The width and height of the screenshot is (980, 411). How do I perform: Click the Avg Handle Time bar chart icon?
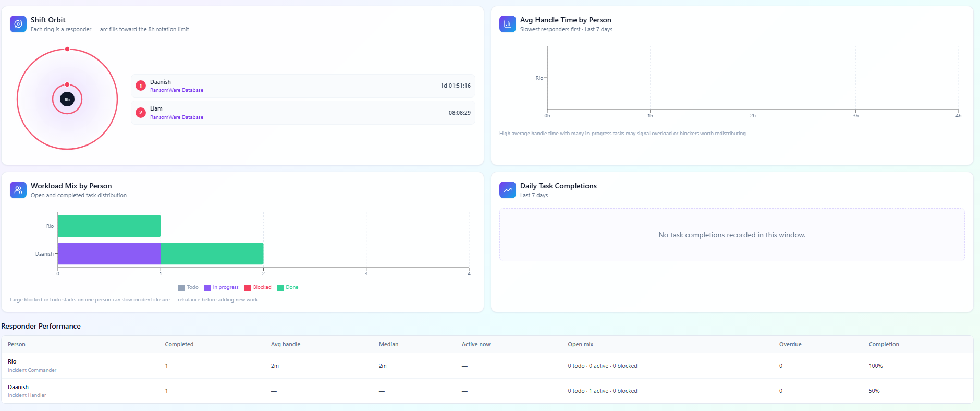pos(508,24)
